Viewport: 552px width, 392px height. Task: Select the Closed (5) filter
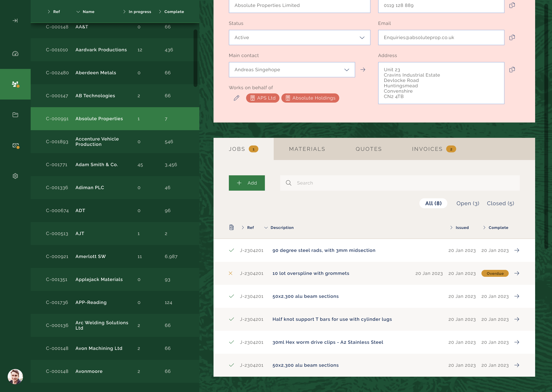(x=500, y=203)
